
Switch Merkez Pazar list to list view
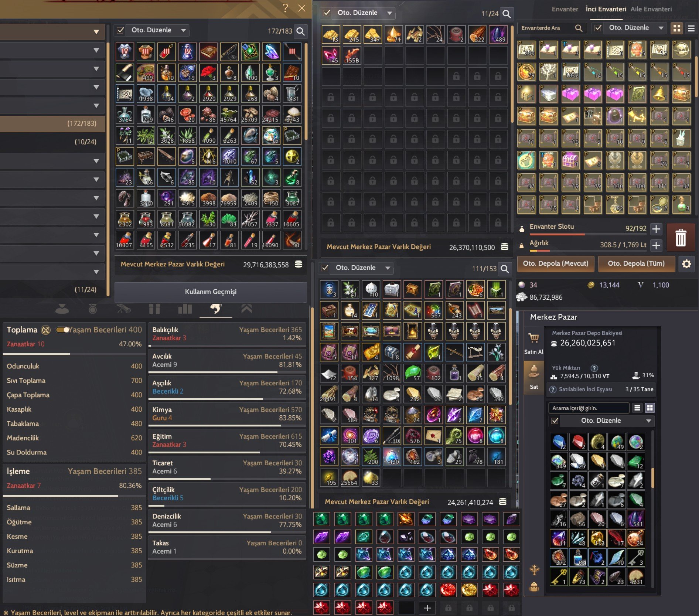(x=637, y=408)
